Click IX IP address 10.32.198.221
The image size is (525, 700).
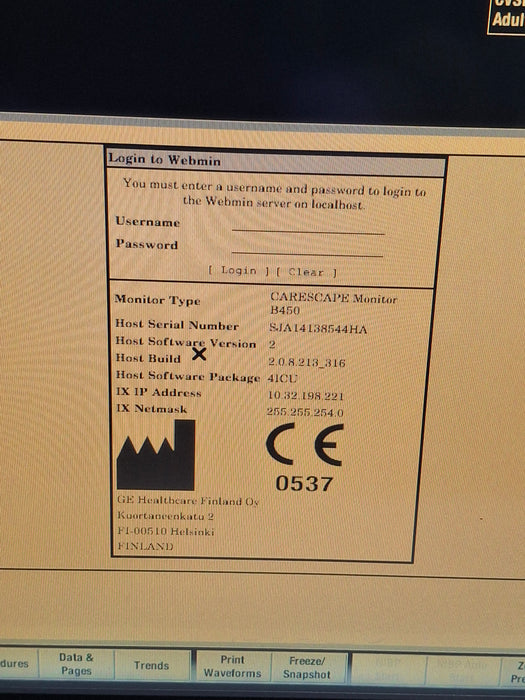pyautogui.click(x=306, y=396)
